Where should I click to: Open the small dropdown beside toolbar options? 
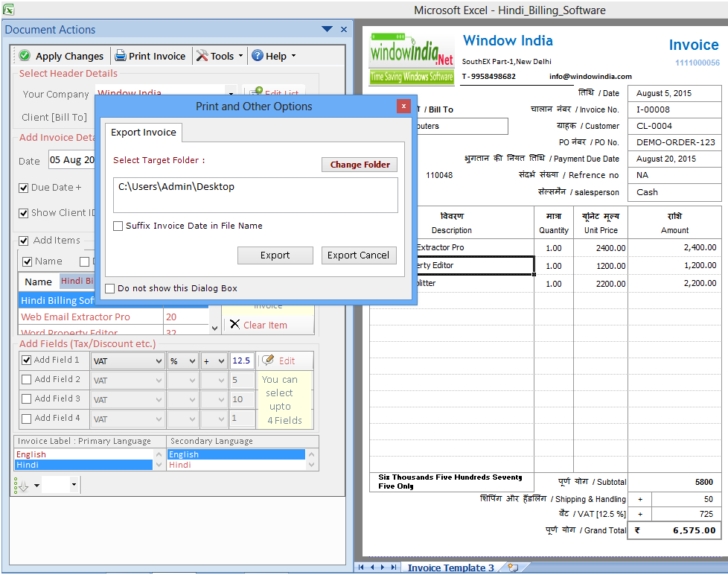pos(74,485)
